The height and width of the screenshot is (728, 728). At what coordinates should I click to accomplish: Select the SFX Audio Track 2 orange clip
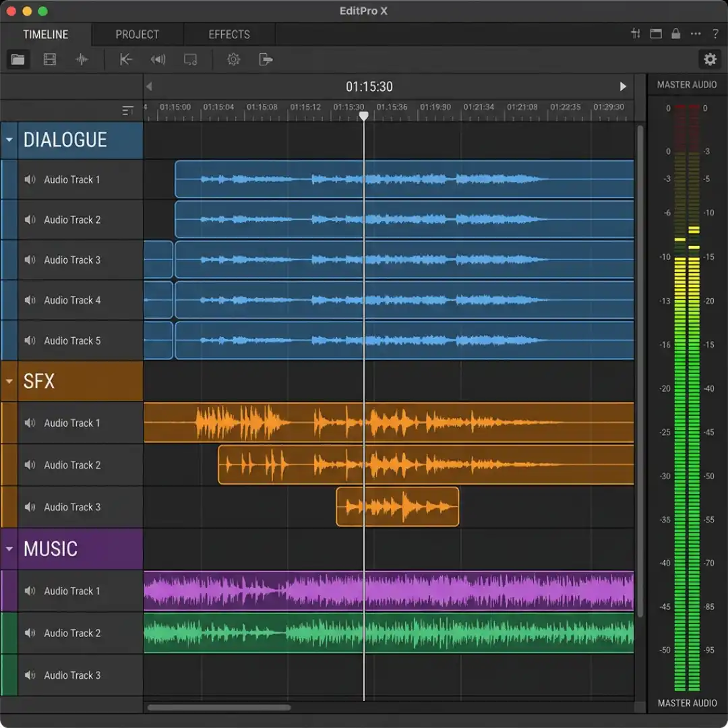click(426, 464)
